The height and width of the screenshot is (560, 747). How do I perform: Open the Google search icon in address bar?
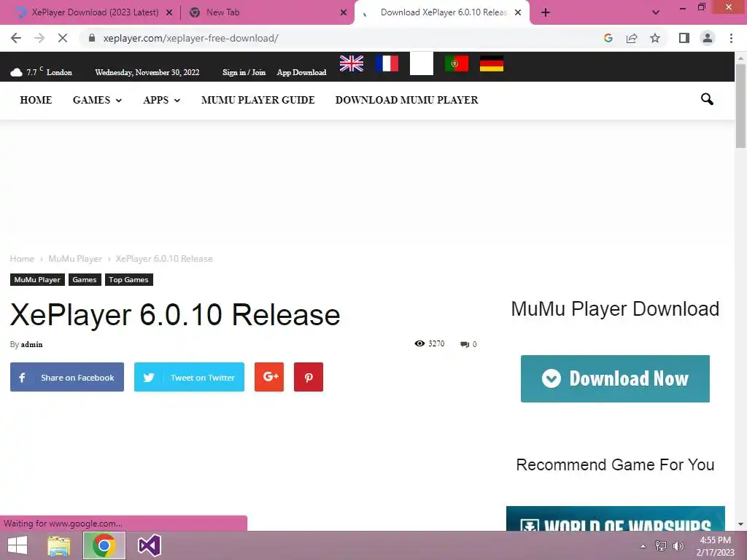click(608, 38)
